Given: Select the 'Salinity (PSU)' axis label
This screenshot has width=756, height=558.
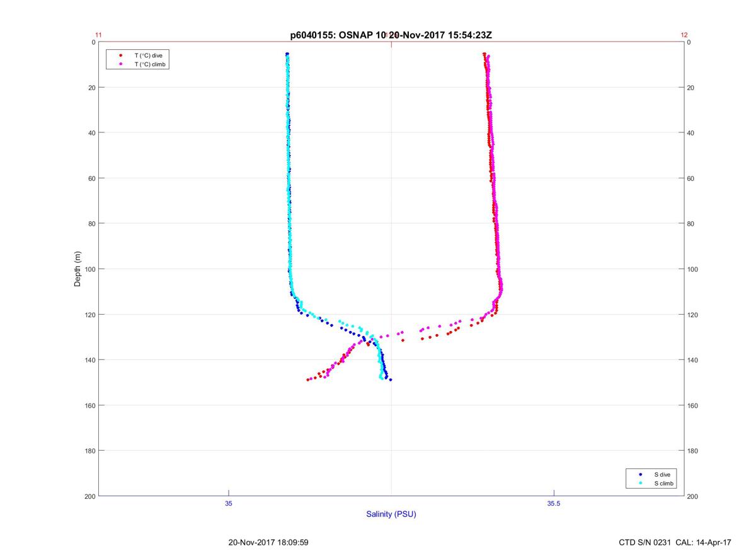Looking at the screenshot, I should (391, 514).
